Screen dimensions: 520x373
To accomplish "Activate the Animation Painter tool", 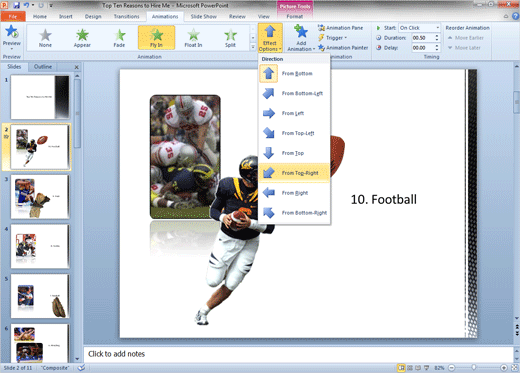I will tap(343, 48).
